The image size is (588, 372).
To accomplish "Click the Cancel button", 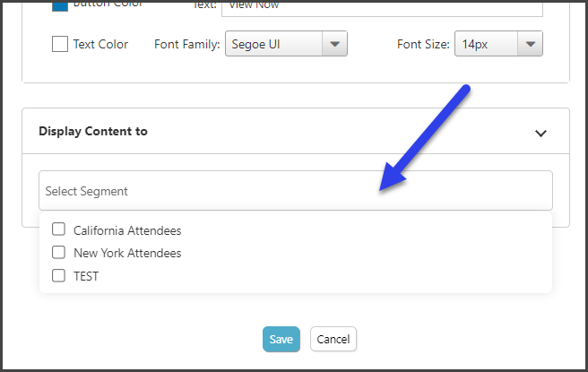I will pyautogui.click(x=333, y=339).
